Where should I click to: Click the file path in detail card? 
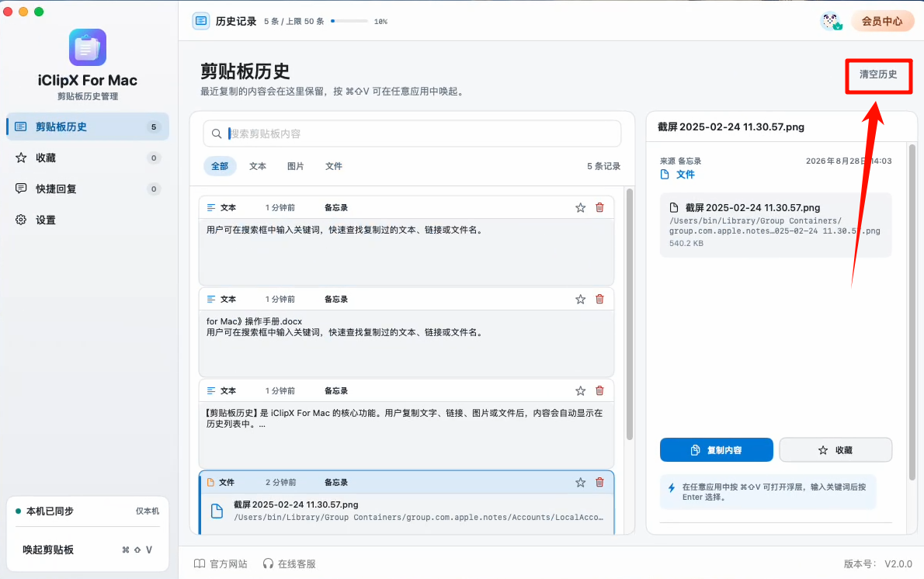(x=774, y=226)
